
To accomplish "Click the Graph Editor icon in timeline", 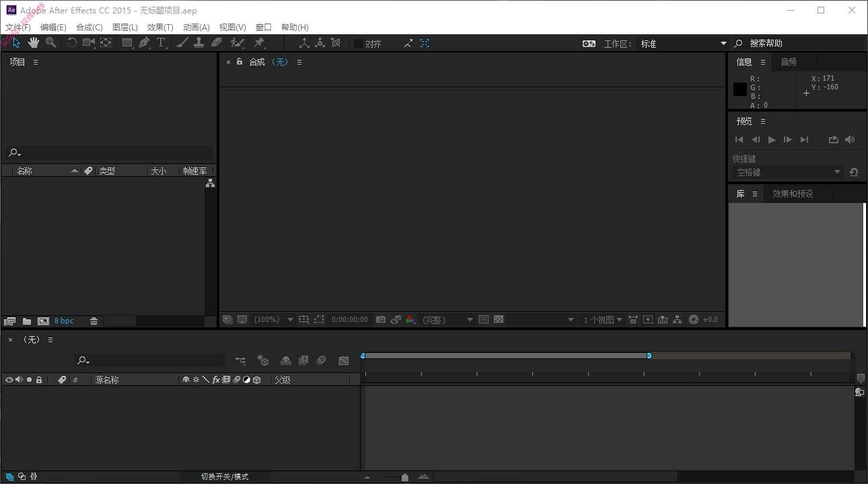I will click(x=344, y=361).
